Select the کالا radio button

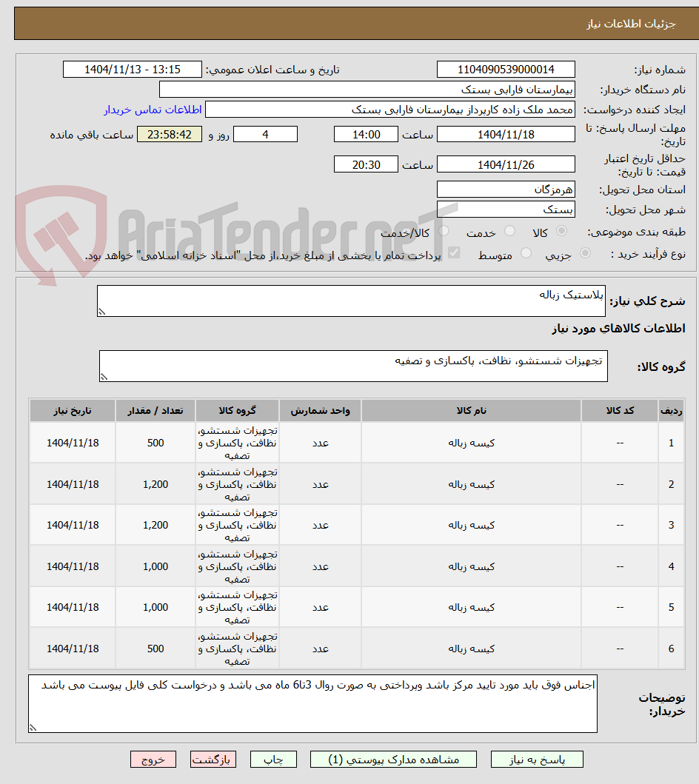pyautogui.click(x=561, y=231)
